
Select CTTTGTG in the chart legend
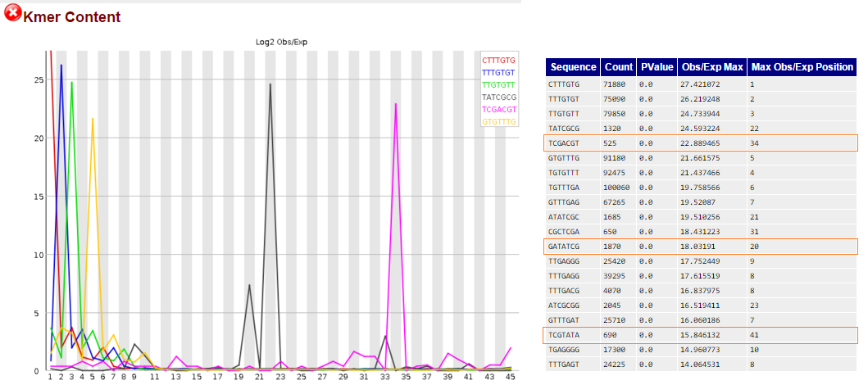point(498,60)
